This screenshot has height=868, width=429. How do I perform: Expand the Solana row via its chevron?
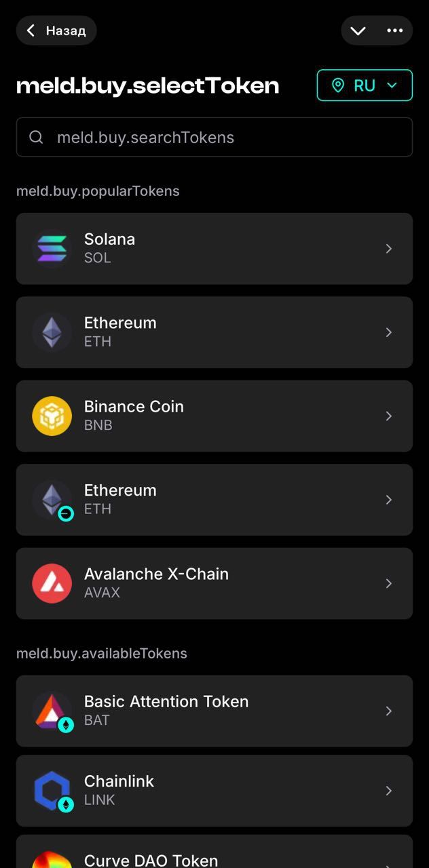tap(388, 248)
